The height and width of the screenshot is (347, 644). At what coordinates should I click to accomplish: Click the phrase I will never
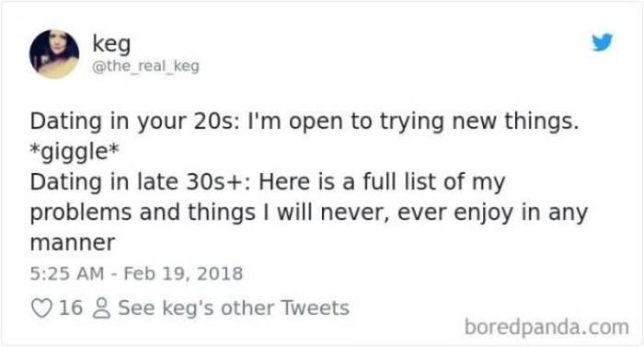coord(327,213)
